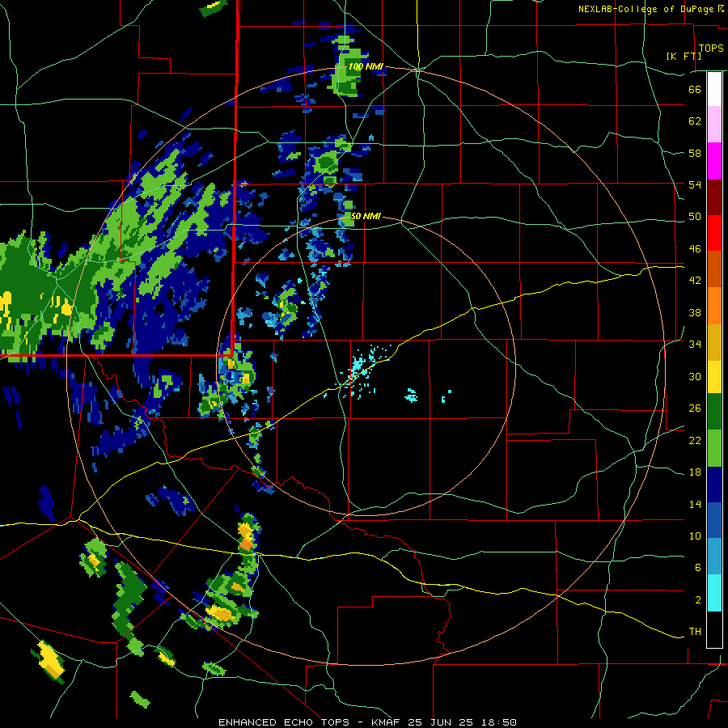
Task: Click the magenta legend color swatch
Action: click(x=714, y=161)
